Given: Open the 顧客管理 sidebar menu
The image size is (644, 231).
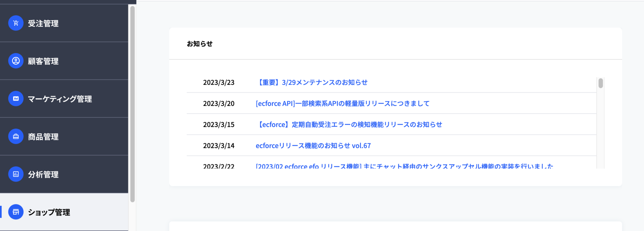Looking at the screenshot, I should click(x=43, y=61).
